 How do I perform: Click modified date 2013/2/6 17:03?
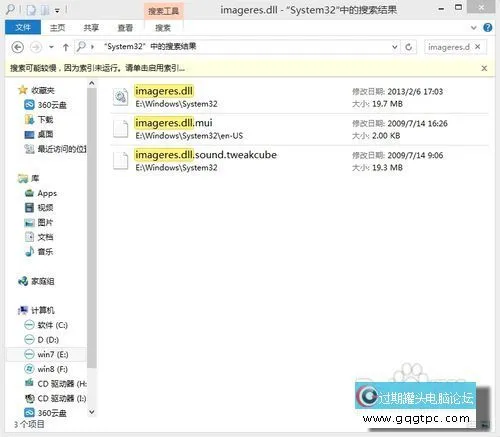(x=415, y=92)
